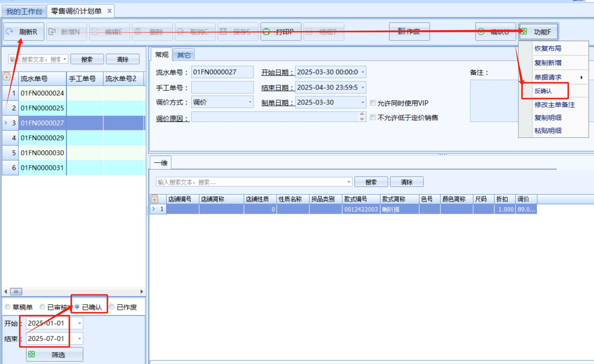Click the Filter (筛选) green grid icon button
594x364 pixels.
(32, 354)
